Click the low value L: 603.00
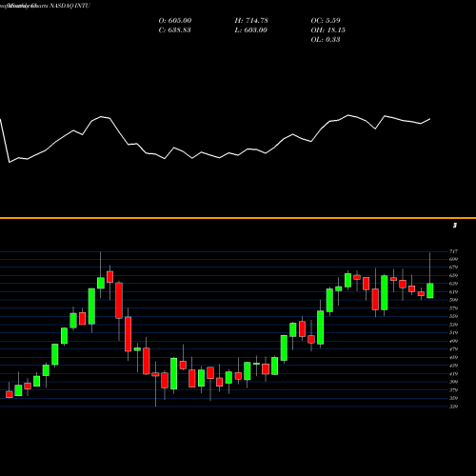 [250, 30]
